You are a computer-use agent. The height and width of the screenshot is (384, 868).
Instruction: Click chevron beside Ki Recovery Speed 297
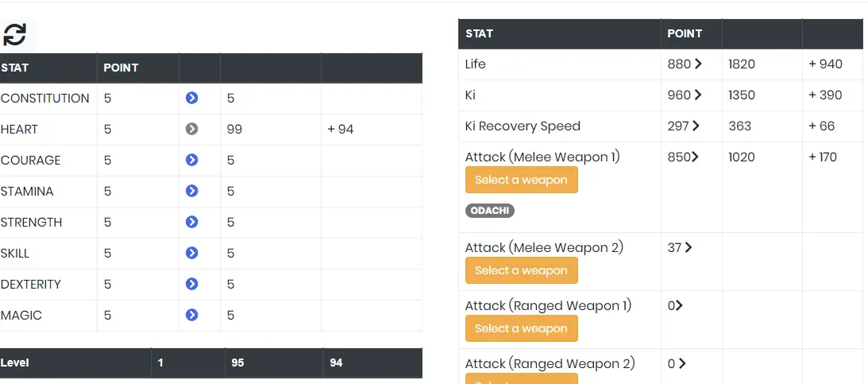tap(696, 126)
